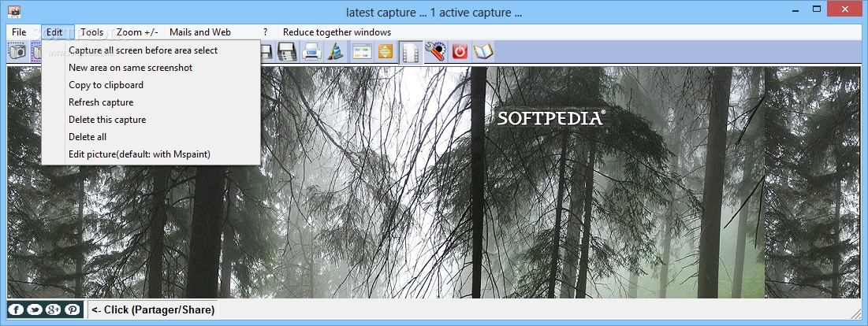Click the film strip icon
This screenshot has height=326, width=868.
click(x=410, y=52)
